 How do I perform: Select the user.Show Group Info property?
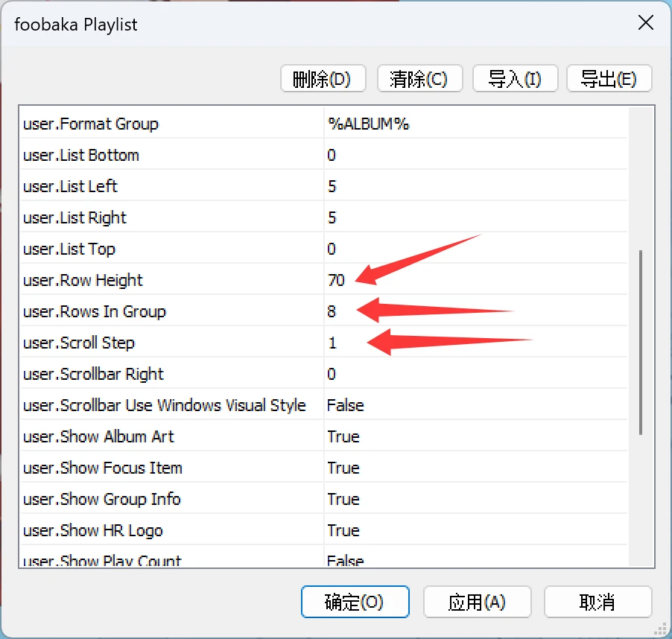[102, 499]
